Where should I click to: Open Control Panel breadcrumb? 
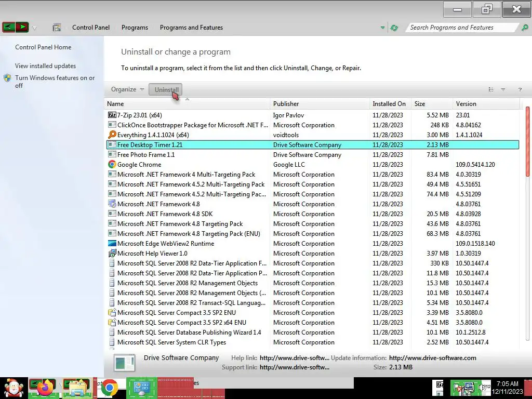coord(90,28)
